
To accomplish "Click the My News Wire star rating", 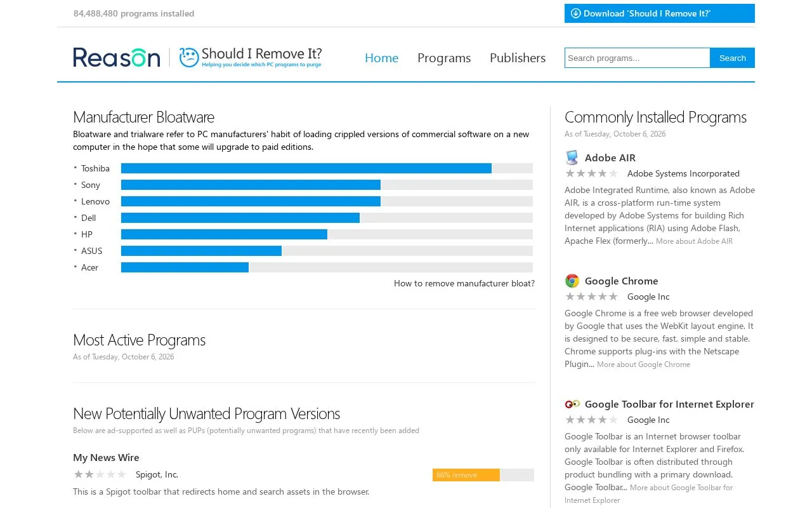I will tap(100, 474).
